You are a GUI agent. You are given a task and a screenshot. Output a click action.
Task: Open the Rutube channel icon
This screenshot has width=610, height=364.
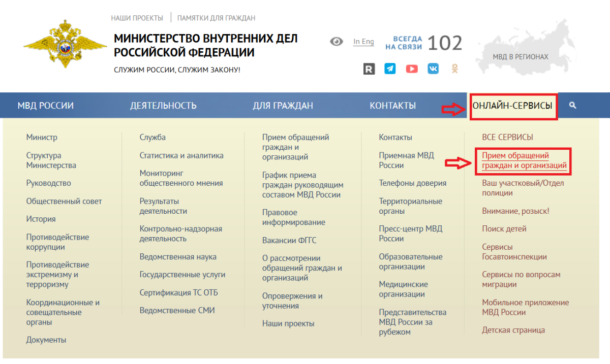369,69
